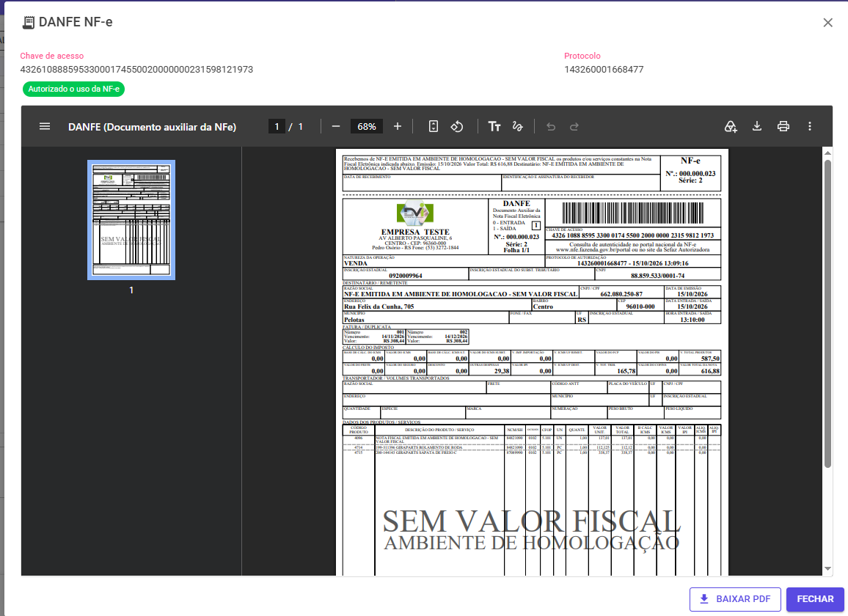Rotate the DANFE document counterclockwise
The height and width of the screenshot is (616, 848).
click(457, 127)
